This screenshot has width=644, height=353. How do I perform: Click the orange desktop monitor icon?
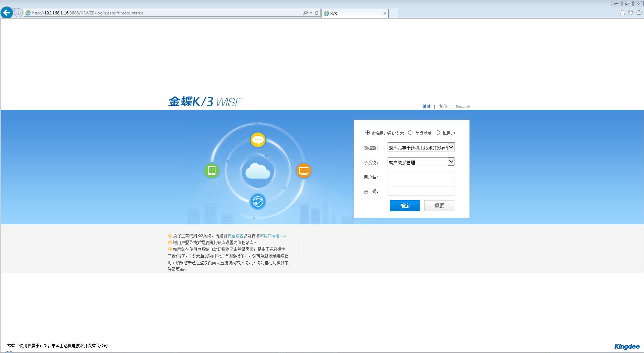coord(303,171)
